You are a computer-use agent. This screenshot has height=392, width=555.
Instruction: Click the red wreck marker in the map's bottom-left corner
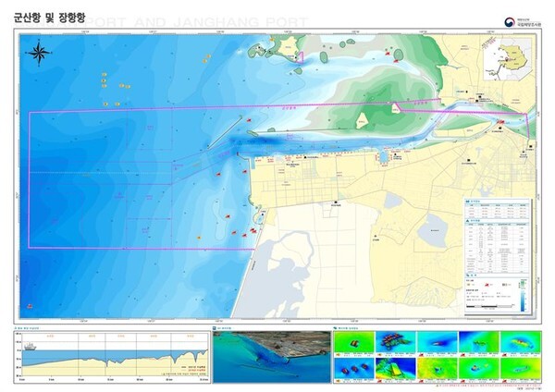click(31, 306)
